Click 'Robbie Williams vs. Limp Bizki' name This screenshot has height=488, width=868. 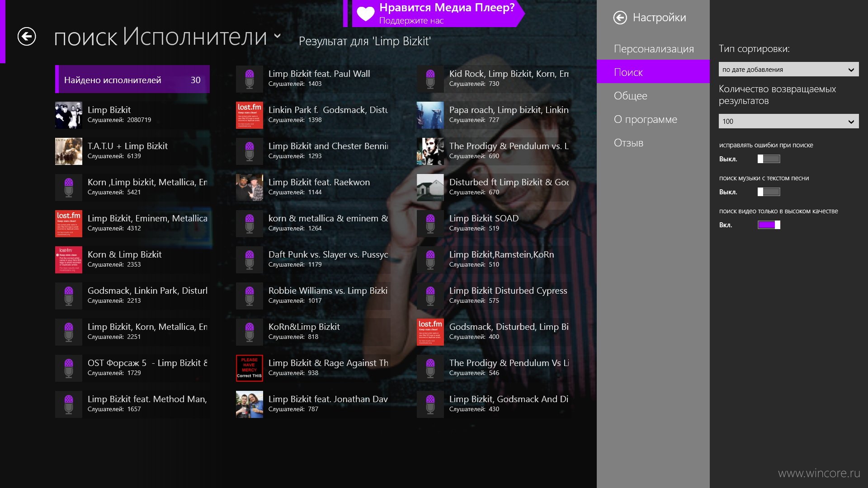pyautogui.click(x=328, y=291)
